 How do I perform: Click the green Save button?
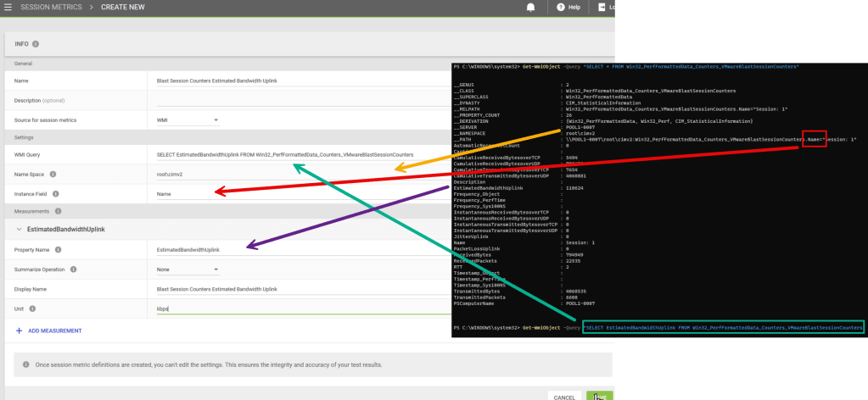[x=598, y=396]
